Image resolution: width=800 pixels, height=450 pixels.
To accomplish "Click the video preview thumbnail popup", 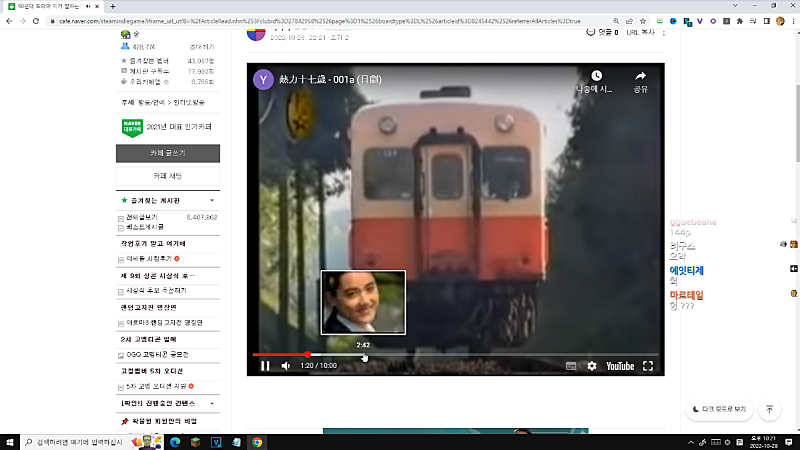I will (x=363, y=303).
